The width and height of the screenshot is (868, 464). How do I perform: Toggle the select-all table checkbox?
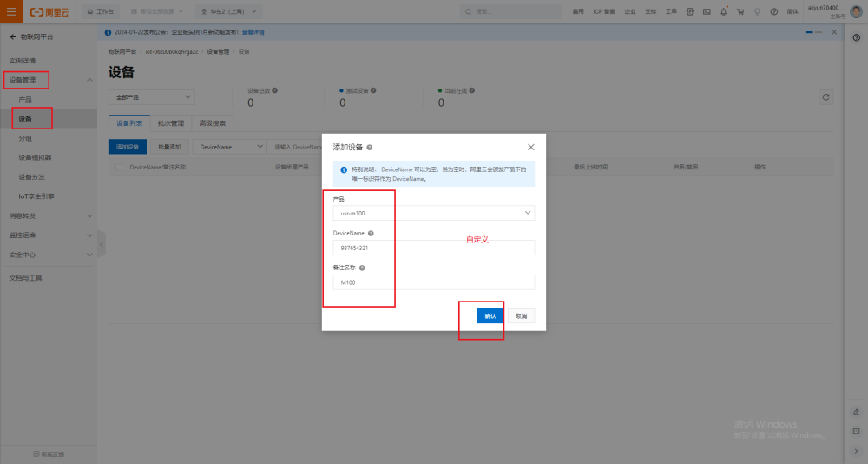(x=118, y=167)
